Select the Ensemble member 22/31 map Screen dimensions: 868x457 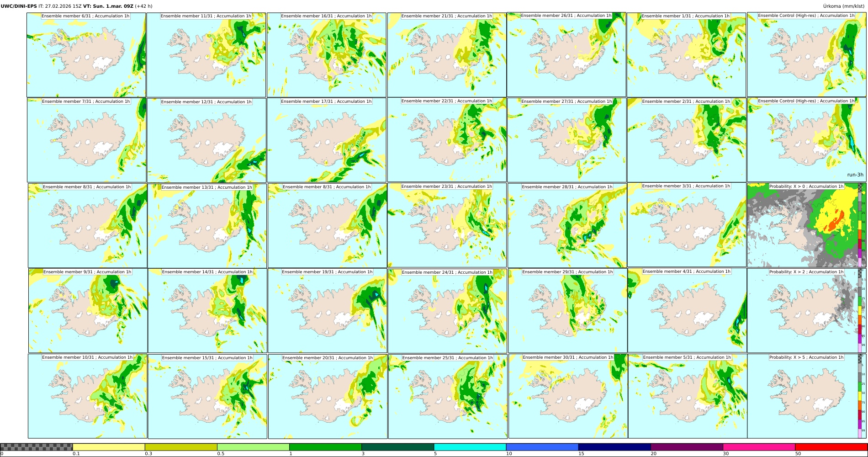(x=447, y=140)
